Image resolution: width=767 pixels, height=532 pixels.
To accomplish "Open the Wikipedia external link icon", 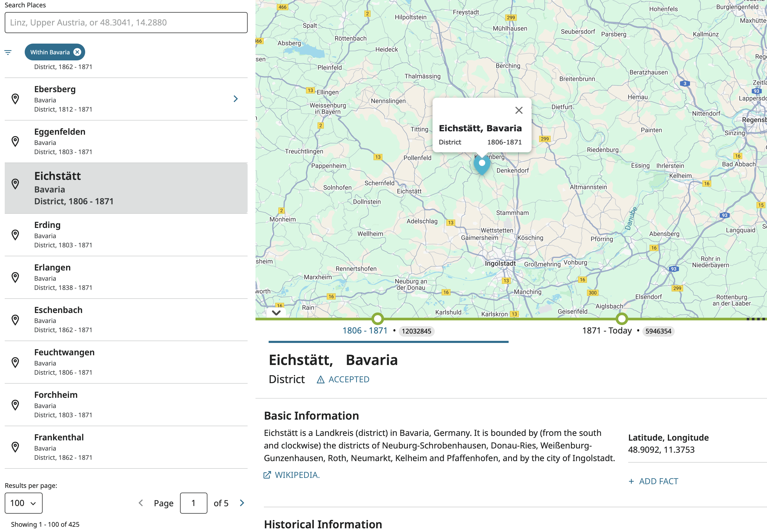I will pyautogui.click(x=267, y=475).
